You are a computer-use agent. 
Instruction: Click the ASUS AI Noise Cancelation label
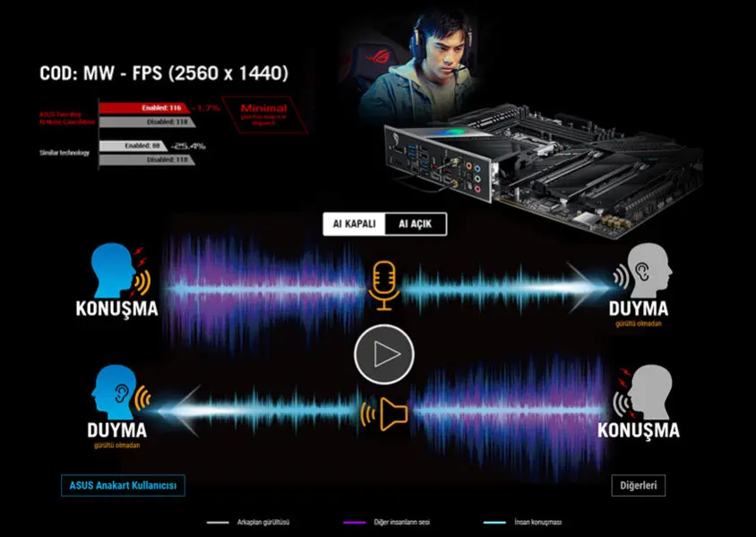click(67, 118)
